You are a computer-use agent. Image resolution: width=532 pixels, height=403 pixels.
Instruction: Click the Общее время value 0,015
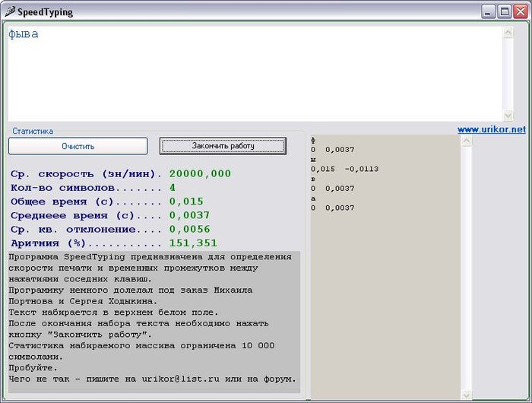click(x=186, y=201)
